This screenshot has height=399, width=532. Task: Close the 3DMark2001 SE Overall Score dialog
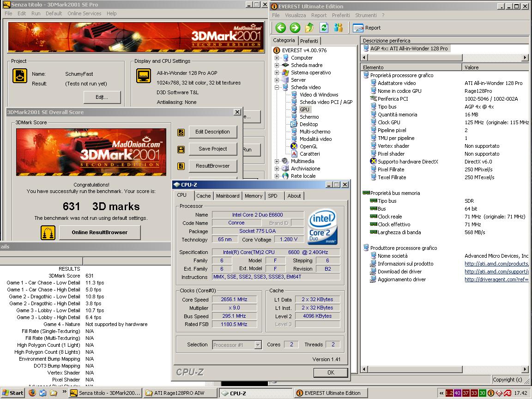[x=237, y=112]
